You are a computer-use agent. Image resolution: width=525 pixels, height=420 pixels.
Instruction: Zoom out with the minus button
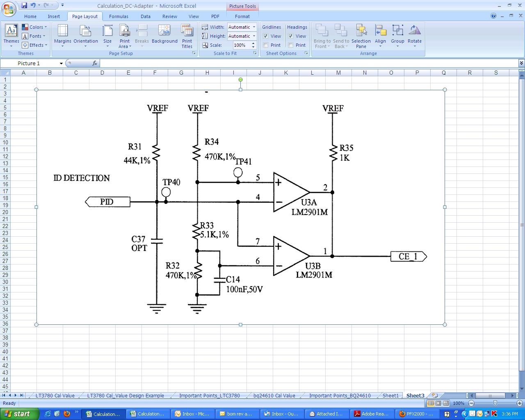pyautogui.click(x=471, y=403)
